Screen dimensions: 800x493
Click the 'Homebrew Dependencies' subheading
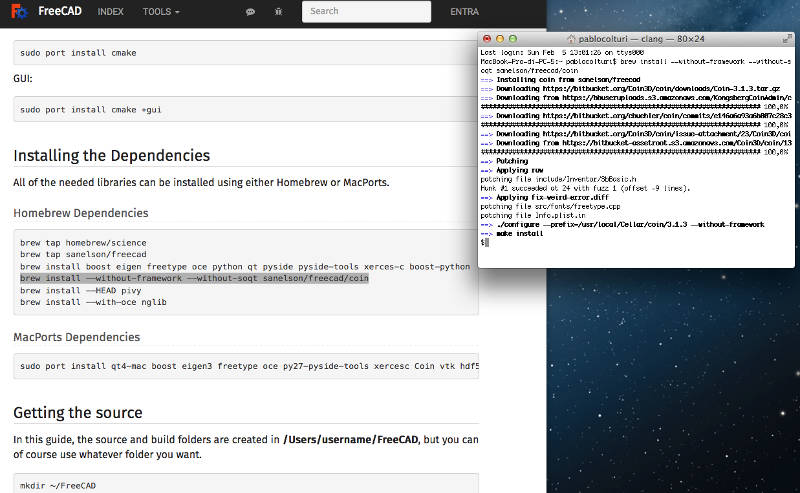(x=81, y=213)
